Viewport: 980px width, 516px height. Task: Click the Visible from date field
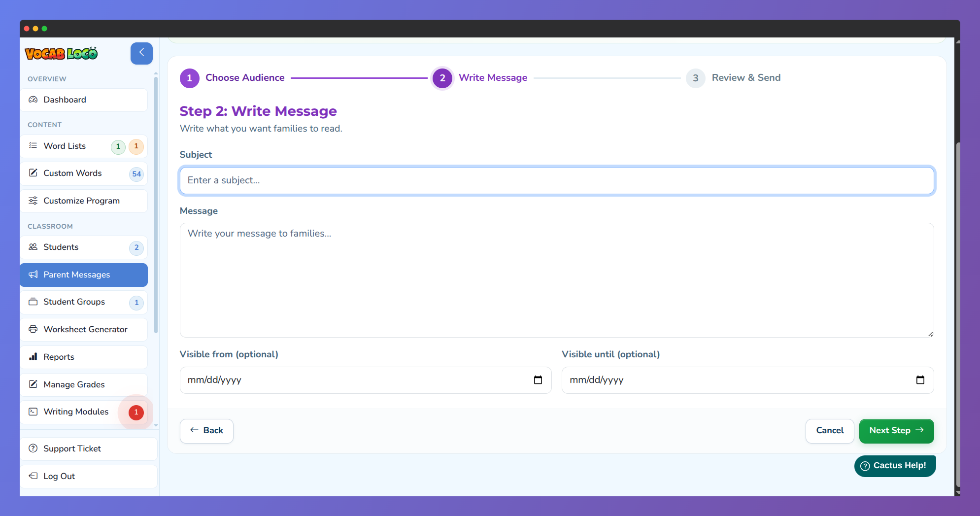366,380
